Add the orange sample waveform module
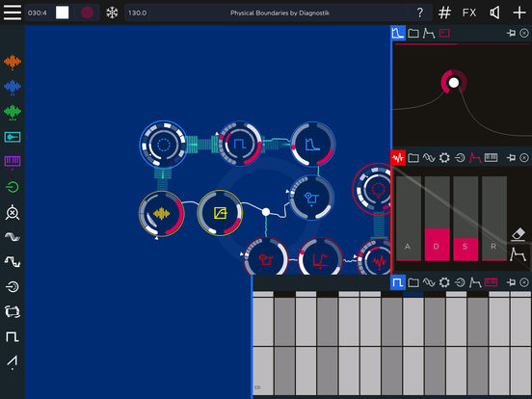Viewport: 532px width, 399px height. (13, 63)
